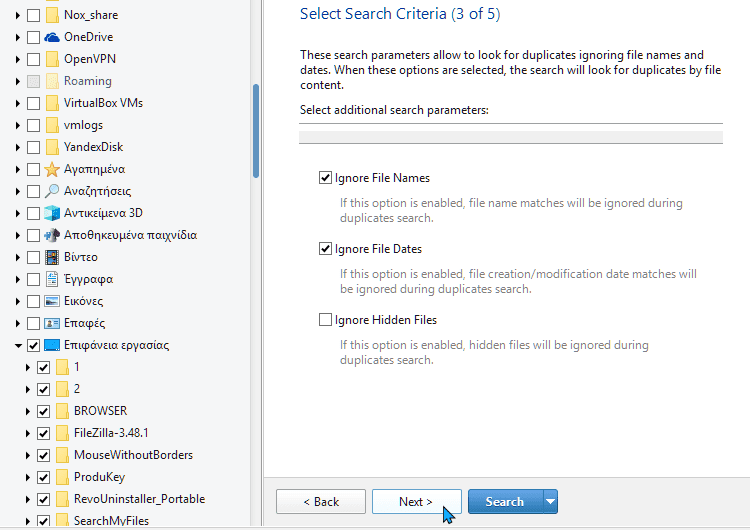Click the OneDrive cloud icon
Image resolution: width=750 pixels, height=530 pixels.
pyautogui.click(x=52, y=37)
